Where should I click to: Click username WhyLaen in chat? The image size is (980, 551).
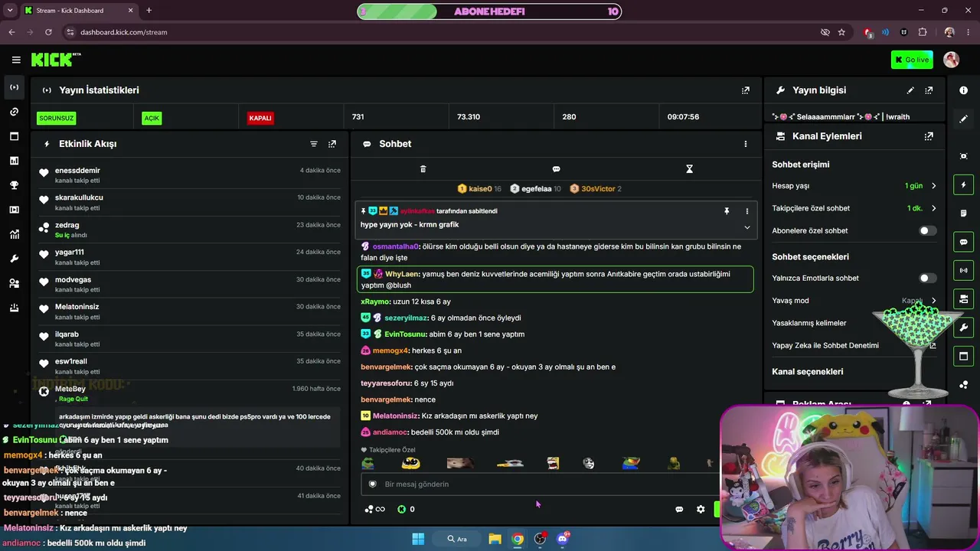(402, 274)
